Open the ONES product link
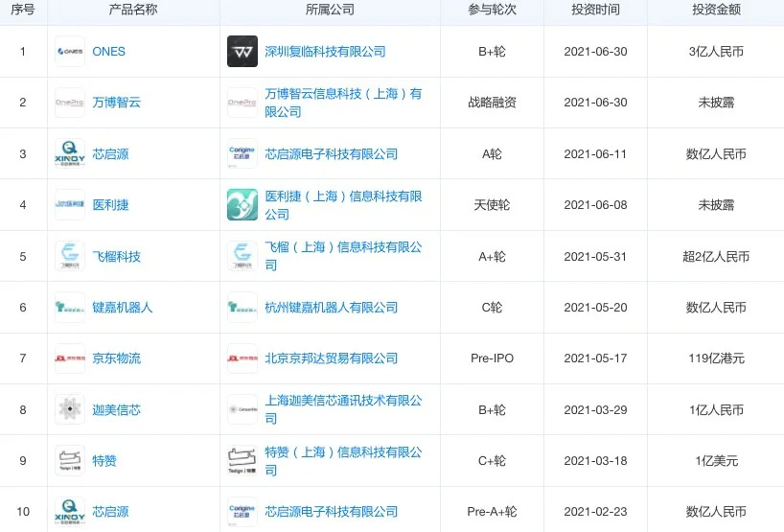This screenshot has height=532, width=784. [108, 52]
